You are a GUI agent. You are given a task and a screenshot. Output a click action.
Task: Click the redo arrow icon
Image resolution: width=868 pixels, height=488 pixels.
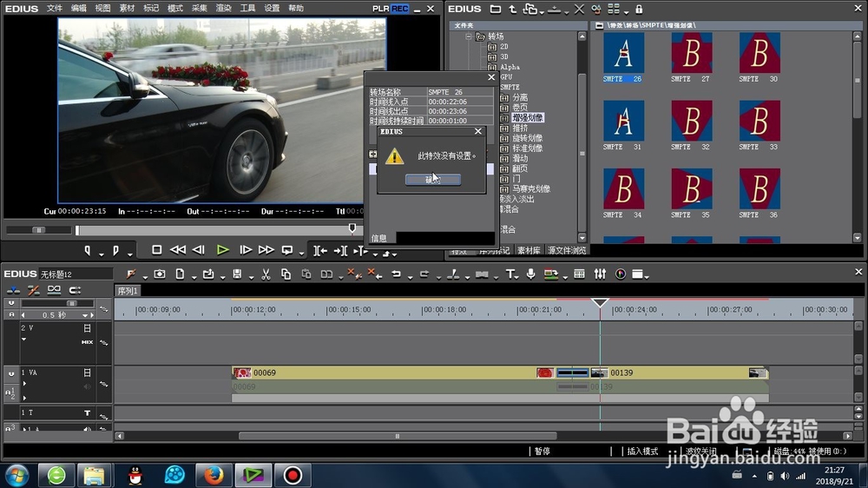click(424, 274)
